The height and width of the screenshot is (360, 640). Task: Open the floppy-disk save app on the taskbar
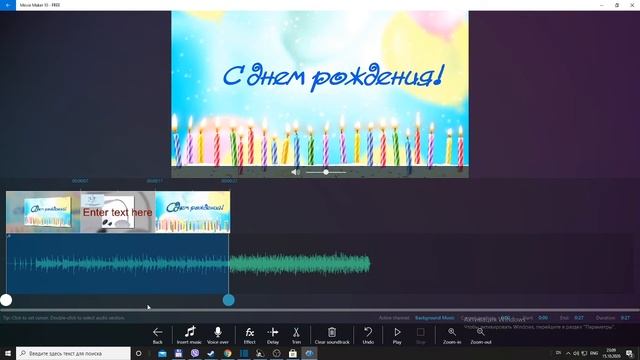[x=178, y=353]
